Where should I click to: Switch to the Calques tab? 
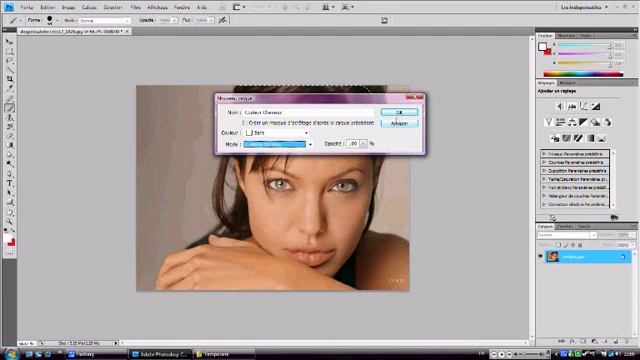pos(545,227)
